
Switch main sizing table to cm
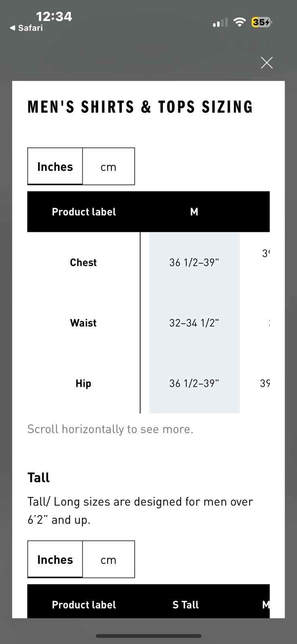pyautogui.click(x=109, y=167)
